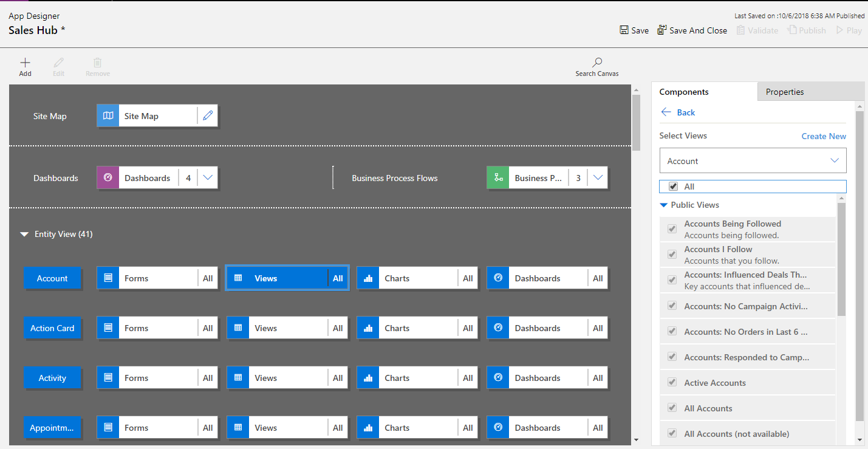868x449 pixels.
Task: Click Save And Close icon
Action: coord(662,30)
